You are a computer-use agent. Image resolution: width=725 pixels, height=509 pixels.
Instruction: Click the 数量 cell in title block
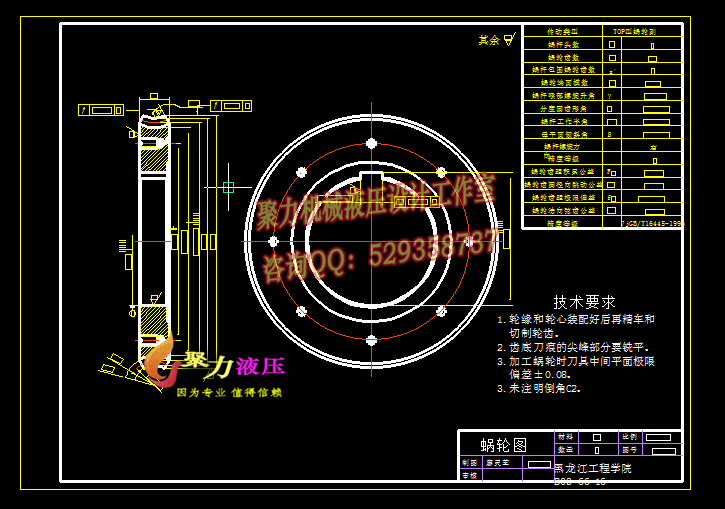pyautogui.click(x=565, y=449)
